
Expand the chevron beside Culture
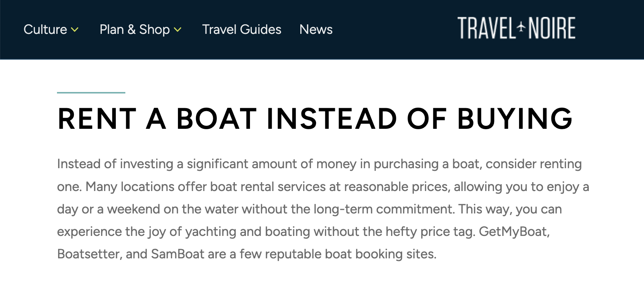[x=75, y=30]
